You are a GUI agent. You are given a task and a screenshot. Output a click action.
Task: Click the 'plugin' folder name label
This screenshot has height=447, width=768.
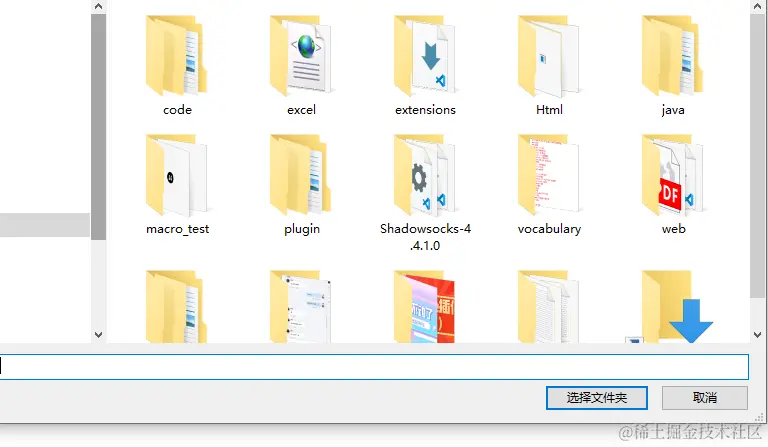point(302,229)
